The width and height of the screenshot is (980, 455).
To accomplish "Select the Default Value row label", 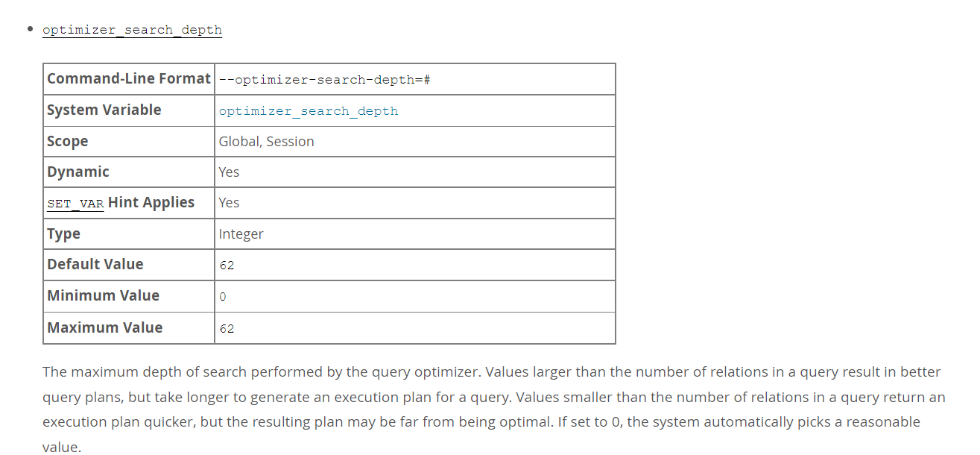I will click(x=95, y=264).
